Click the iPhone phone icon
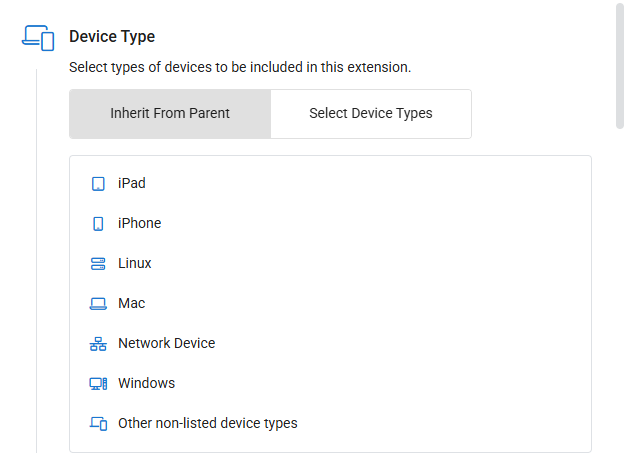Image resolution: width=628 pixels, height=461 pixels. click(x=98, y=224)
